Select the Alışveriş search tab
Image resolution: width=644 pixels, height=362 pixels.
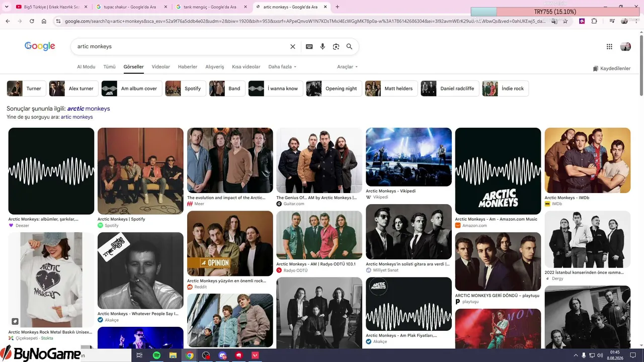coord(215,67)
